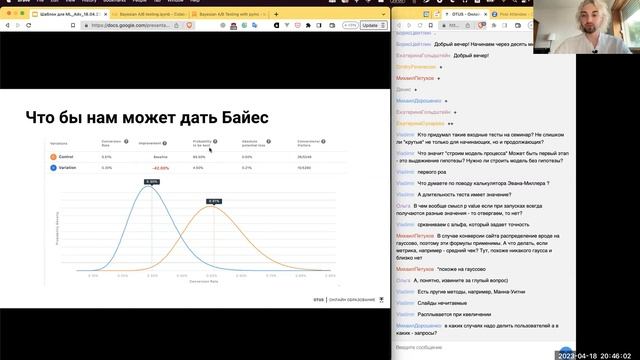This screenshot has height=360, width=640.
Task: Click the orange Control variant icon
Action: tap(53, 157)
